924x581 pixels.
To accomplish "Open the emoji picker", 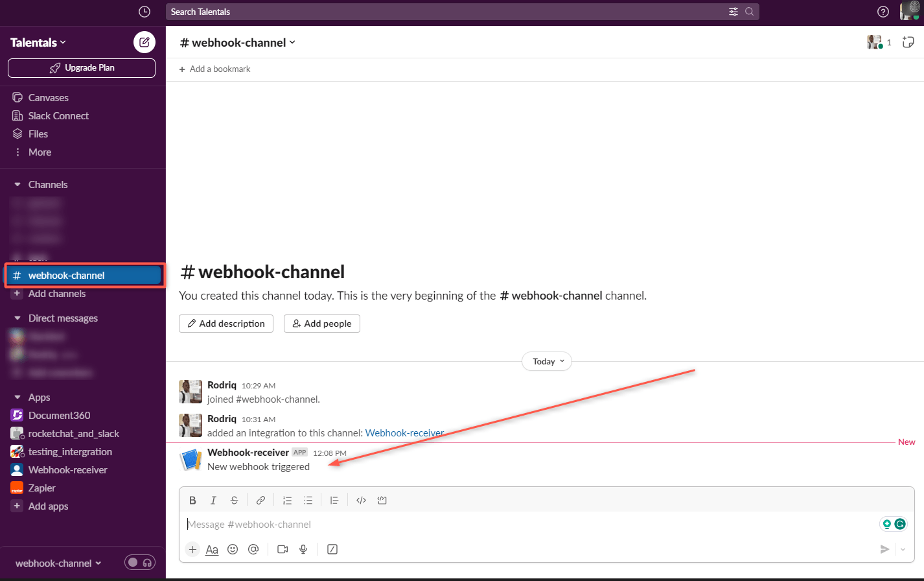I will [233, 549].
